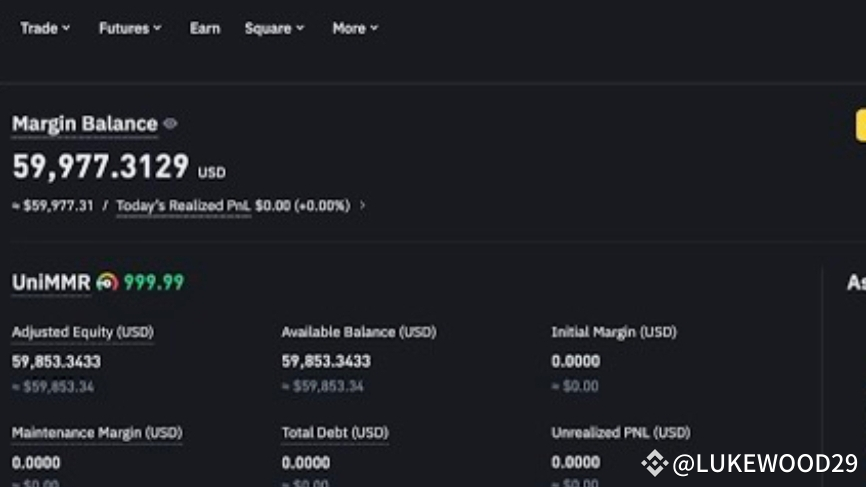
Task: Open the Trade dropdown menu
Action: [45, 28]
